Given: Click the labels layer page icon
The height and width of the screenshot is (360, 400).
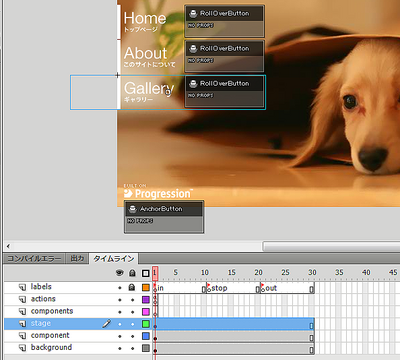Looking at the screenshot, I should click(22, 287).
